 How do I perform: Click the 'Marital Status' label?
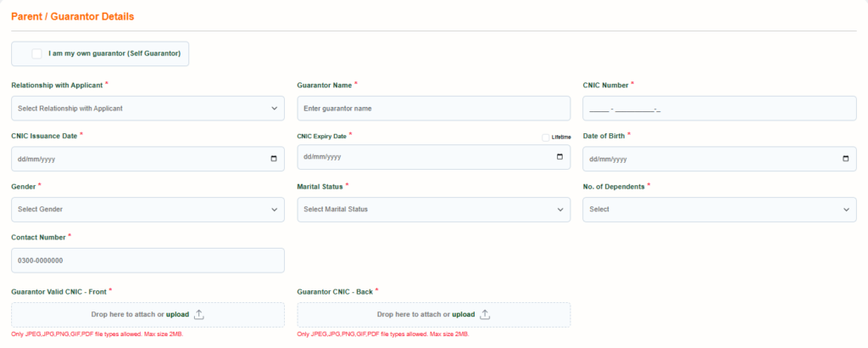tap(320, 187)
